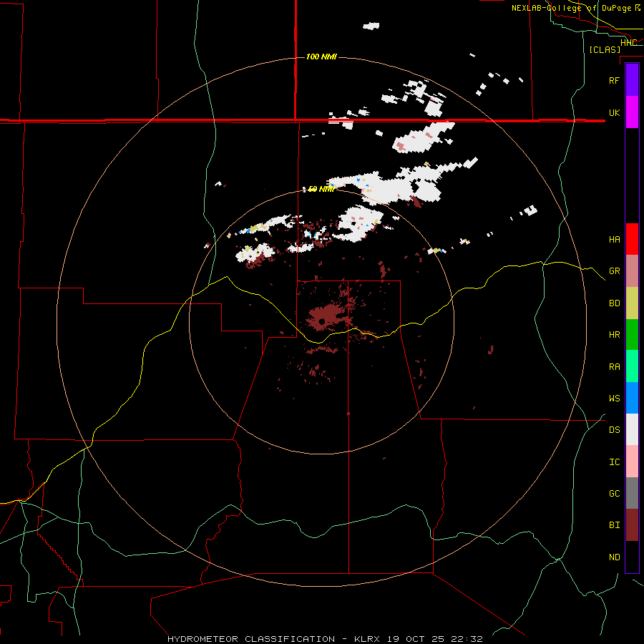Viewport: 644px width, 644px height.
Task: Click the dark green HR legend swatch
Action: [632, 335]
